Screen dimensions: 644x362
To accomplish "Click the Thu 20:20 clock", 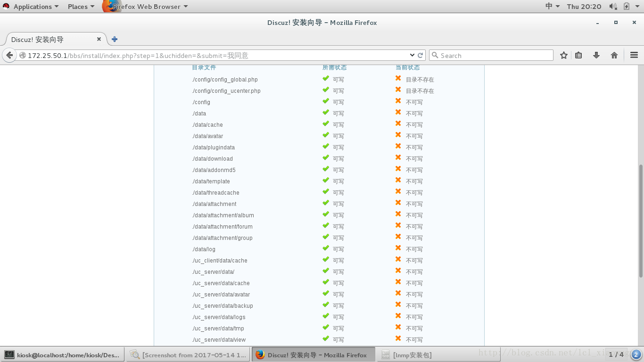I will pos(584,6).
